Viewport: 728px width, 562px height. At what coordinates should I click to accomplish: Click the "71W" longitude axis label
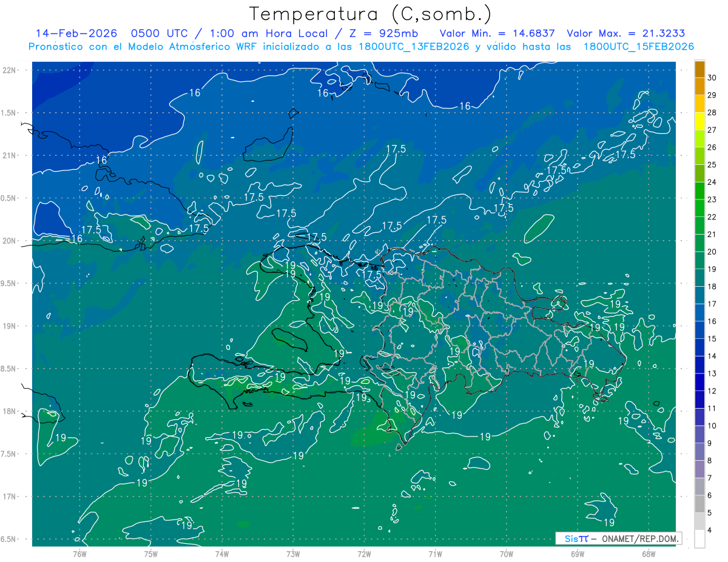(x=435, y=554)
